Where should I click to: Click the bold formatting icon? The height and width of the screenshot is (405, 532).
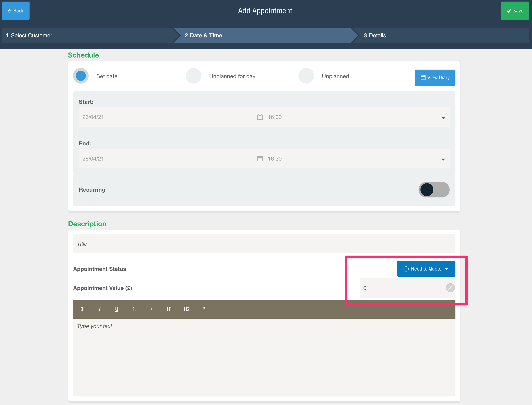pos(82,309)
